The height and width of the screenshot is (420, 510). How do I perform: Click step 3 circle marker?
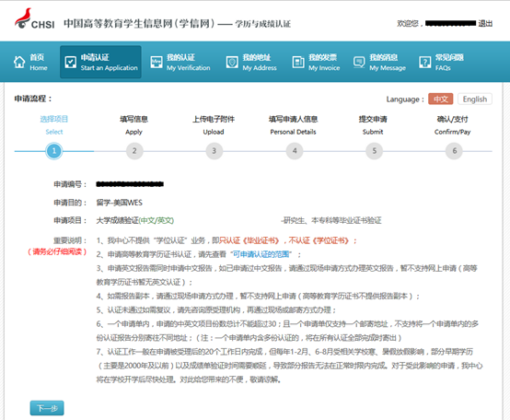[x=214, y=151]
